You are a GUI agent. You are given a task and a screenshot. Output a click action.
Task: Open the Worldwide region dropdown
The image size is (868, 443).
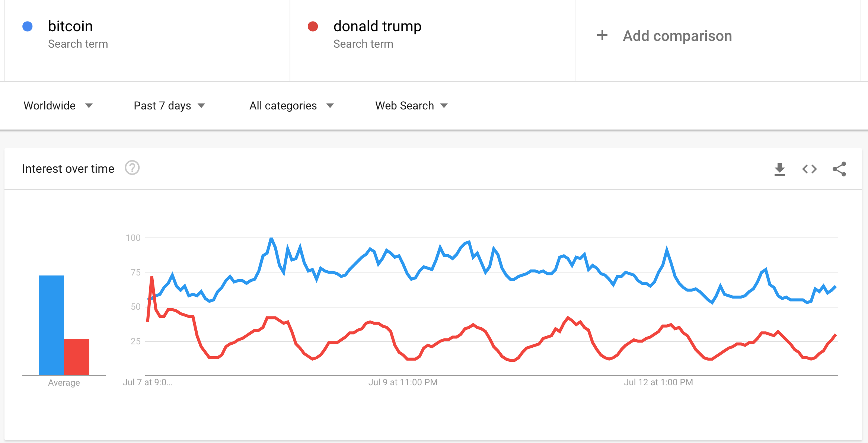click(58, 106)
